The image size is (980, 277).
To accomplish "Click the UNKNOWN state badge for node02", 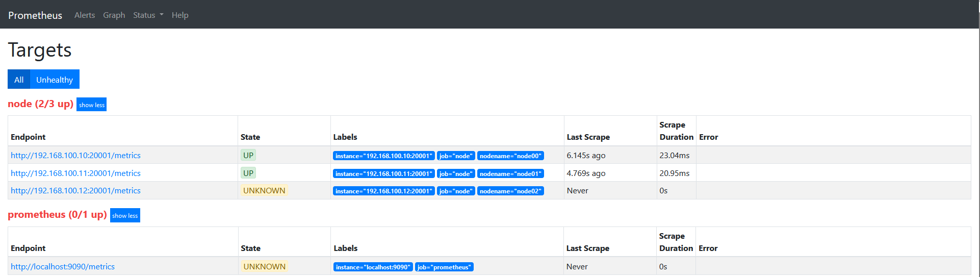I will pyautogui.click(x=264, y=191).
